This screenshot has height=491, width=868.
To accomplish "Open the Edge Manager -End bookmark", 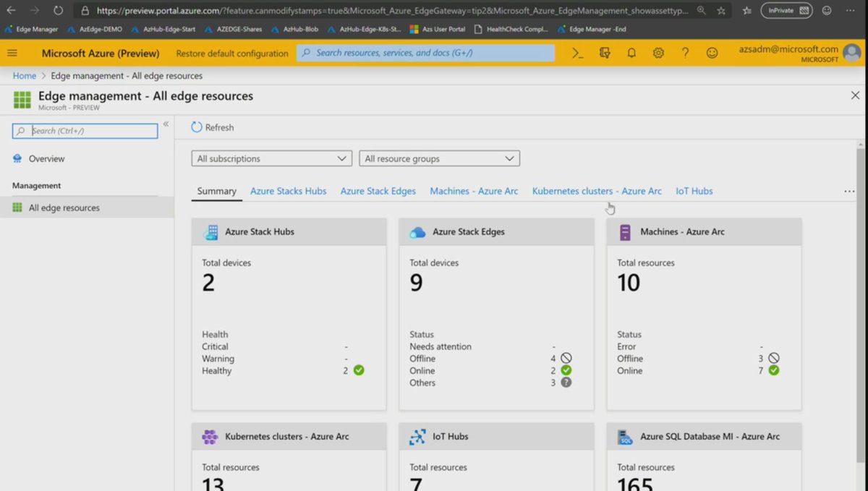I will tap(591, 29).
